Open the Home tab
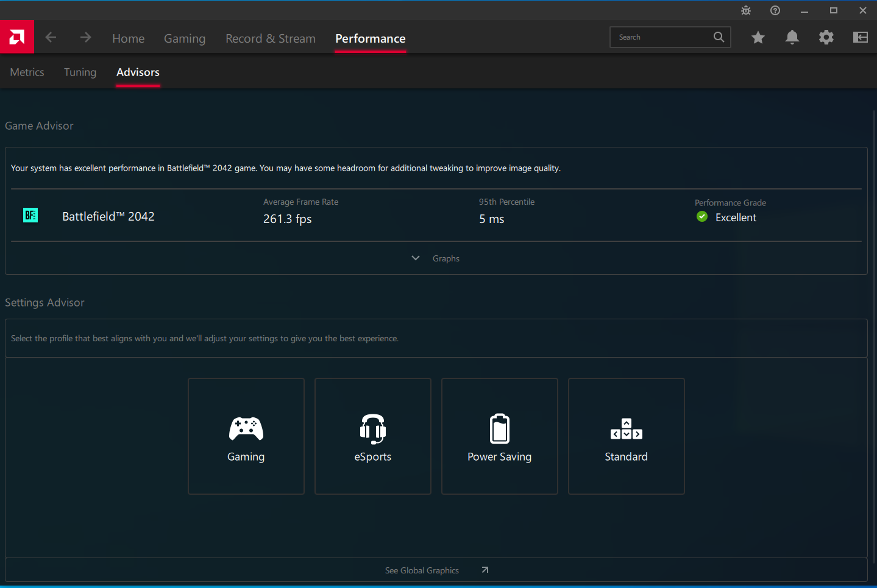 click(x=129, y=38)
